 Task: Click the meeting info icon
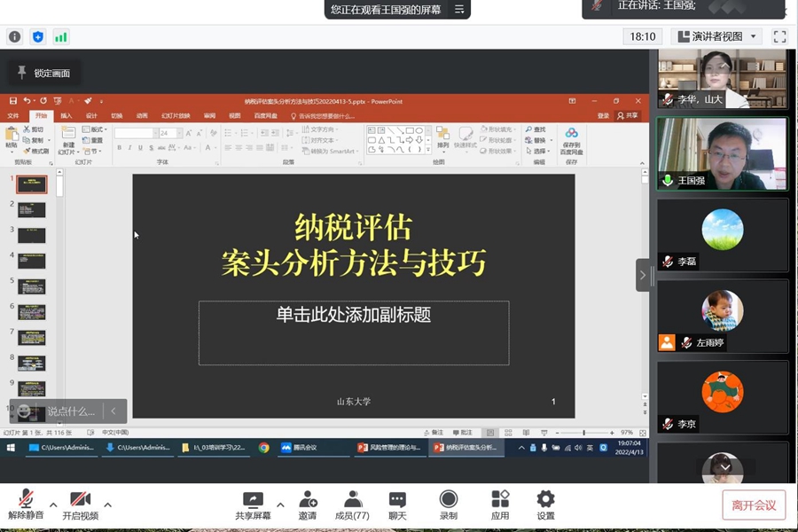(x=14, y=36)
